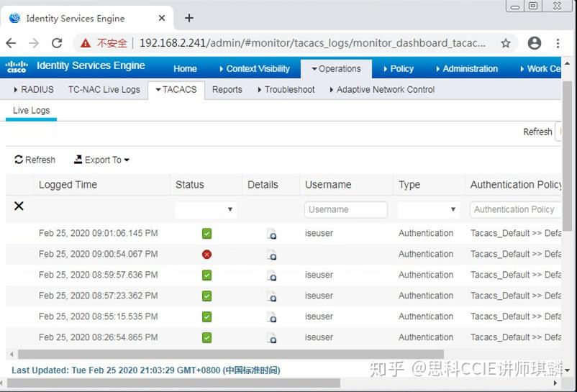
Task: Go to the Home menu
Action: point(185,69)
